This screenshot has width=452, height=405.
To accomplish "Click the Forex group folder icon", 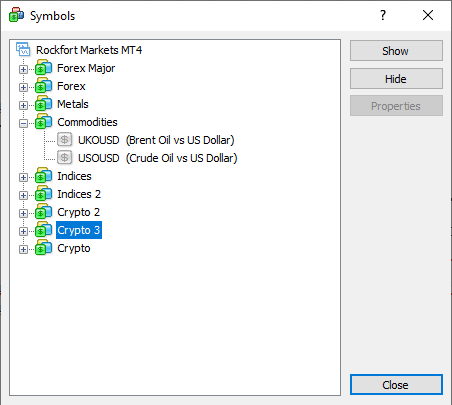I will click(44, 86).
